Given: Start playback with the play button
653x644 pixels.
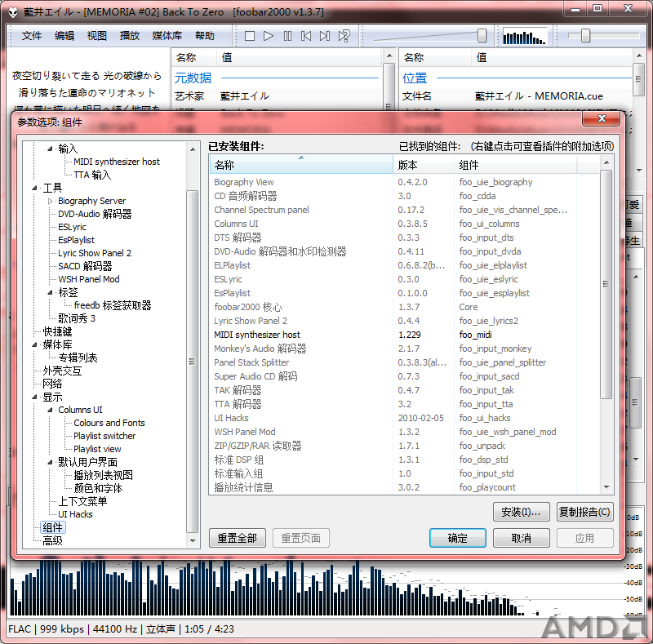Looking at the screenshot, I should point(269,36).
